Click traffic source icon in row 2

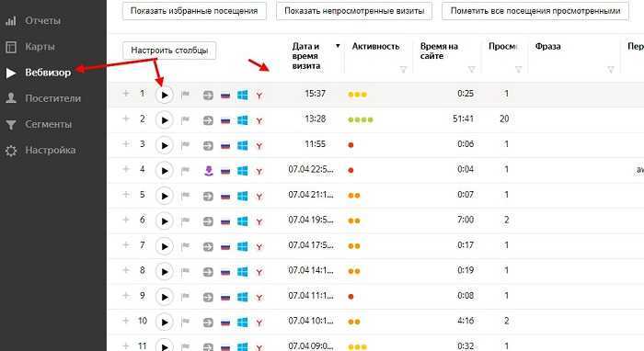coord(208,120)
